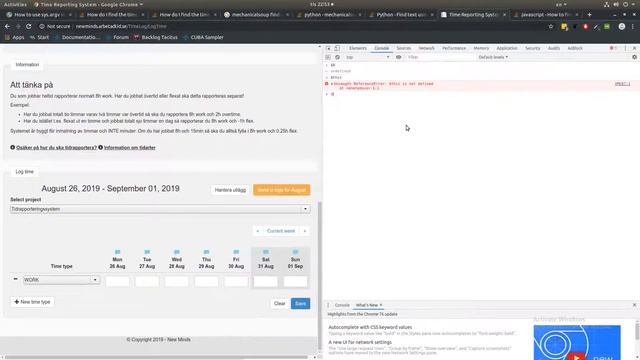Screen dimensions: 640x360
Task: Click the Backlog Tacitus bookmark
Action: (156, 37)
